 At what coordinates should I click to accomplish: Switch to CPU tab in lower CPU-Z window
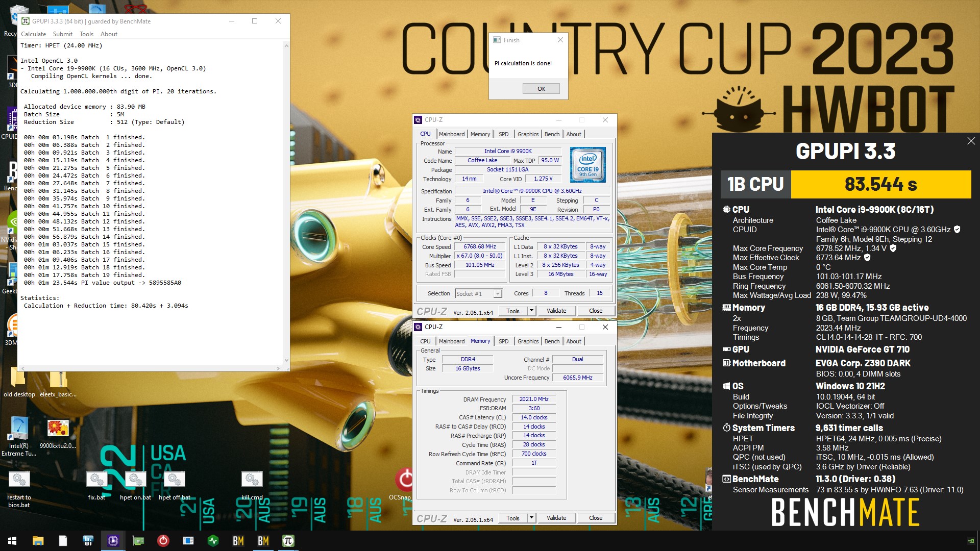click(x=425, y=341)
